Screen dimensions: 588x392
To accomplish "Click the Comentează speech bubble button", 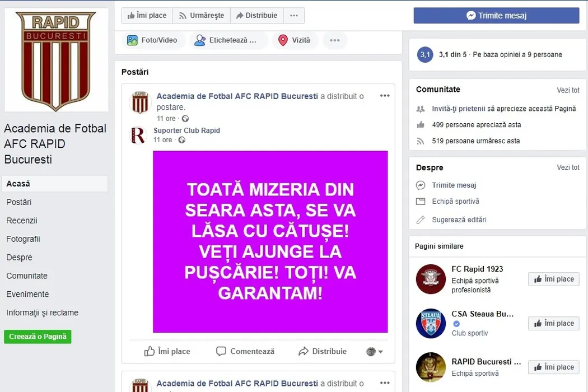I will pyautogui.click(x=245, y=352).
